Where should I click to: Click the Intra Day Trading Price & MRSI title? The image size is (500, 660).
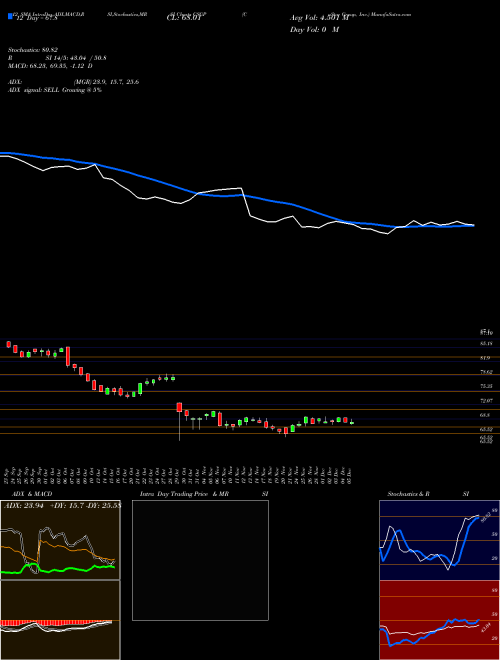tap(204, 494)
